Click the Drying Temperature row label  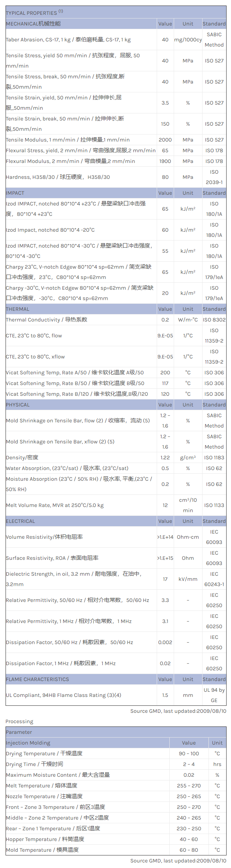click(x=44, y=753)
